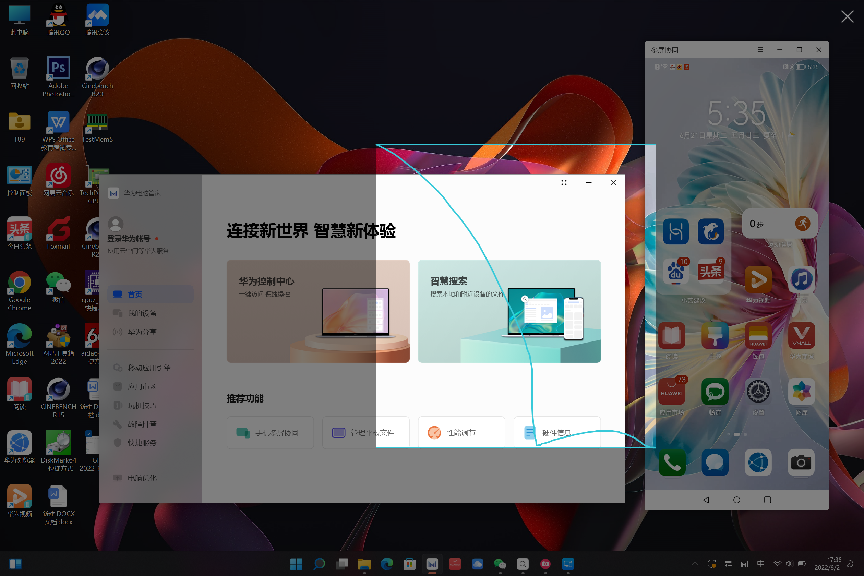Tap phone Back navigation triangle
Screen dimensions: 864x576
706,500
